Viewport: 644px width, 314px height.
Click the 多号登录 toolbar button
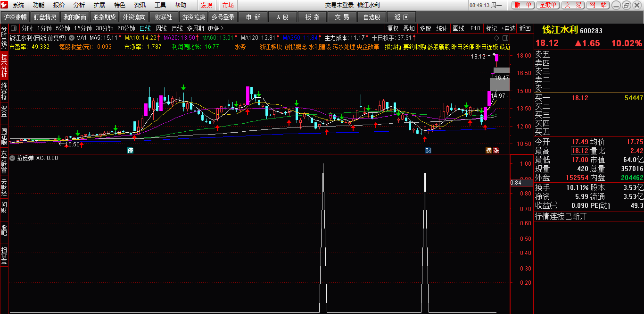223,17
